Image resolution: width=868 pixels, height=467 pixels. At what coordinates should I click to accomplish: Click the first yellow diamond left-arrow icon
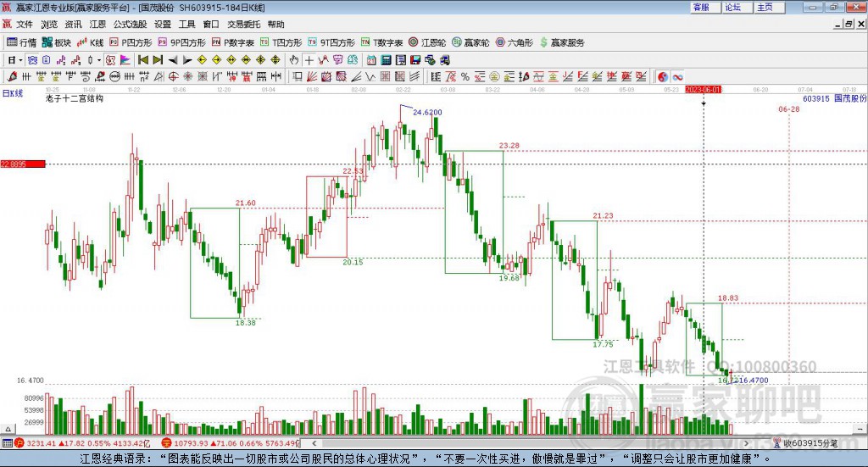click(x=202, y=60)
